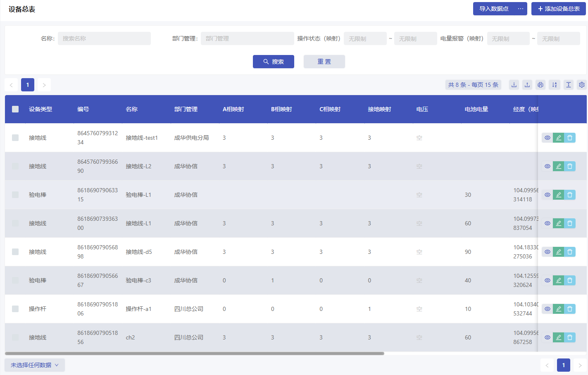Image resolution: width=588 pixels, height=375 pixels.
Task: Check the 操作杆-a1 row checkbox
Action: 15,309
